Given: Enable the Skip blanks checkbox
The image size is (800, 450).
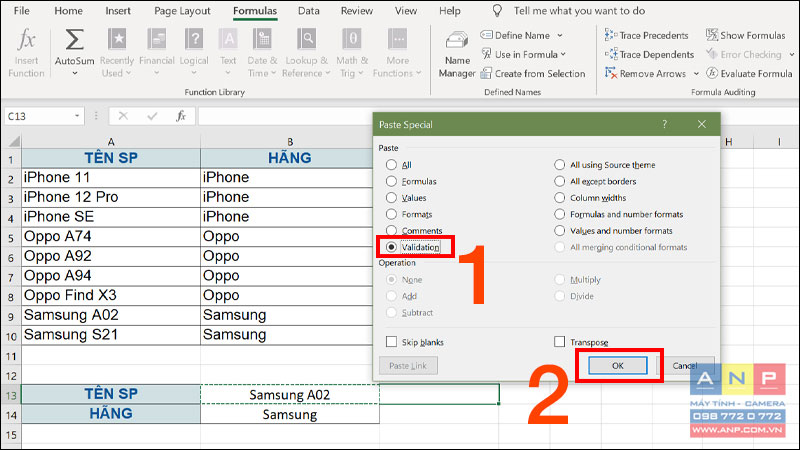Looking at the screenshot, I should (391, 342).
